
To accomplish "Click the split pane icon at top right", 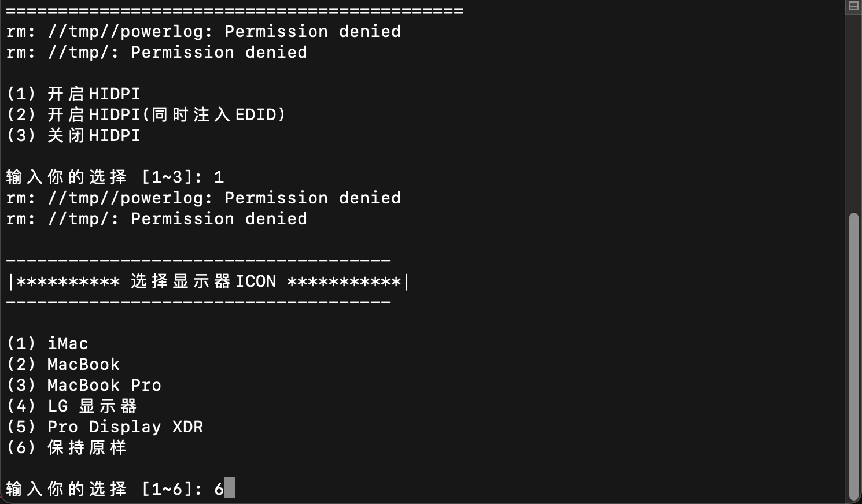I will point(853,6).
